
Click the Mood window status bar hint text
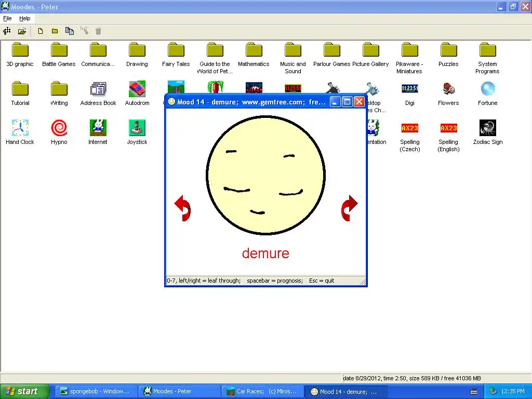250,281
